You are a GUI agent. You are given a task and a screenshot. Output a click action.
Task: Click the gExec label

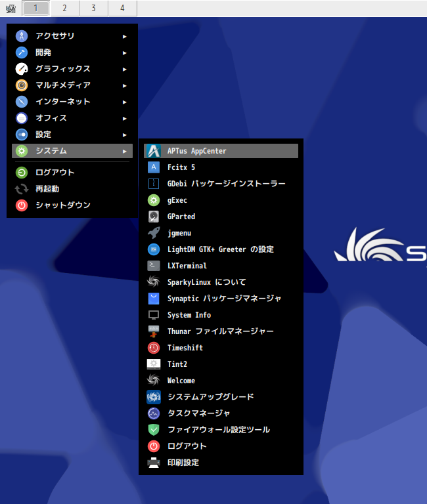(177, 200)
